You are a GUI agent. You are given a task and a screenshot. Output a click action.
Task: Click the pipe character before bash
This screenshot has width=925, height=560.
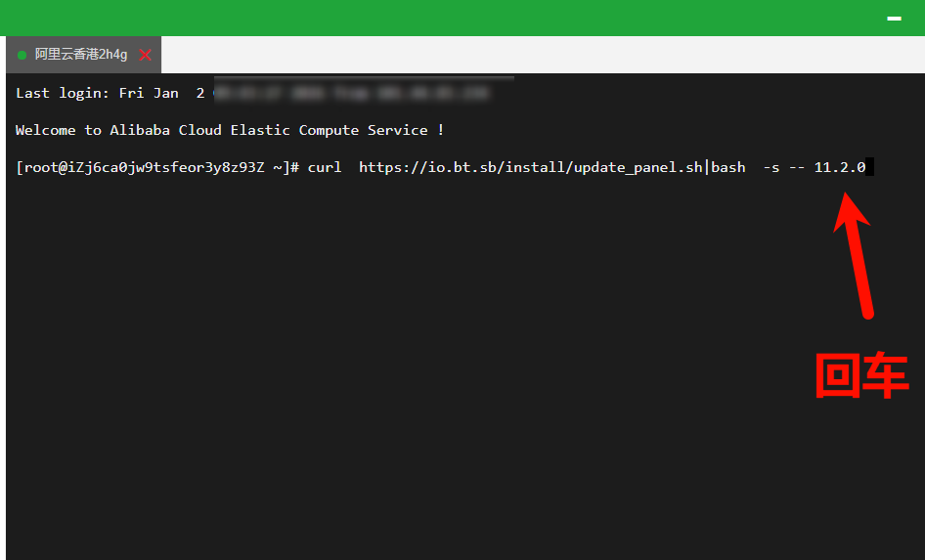706,167
